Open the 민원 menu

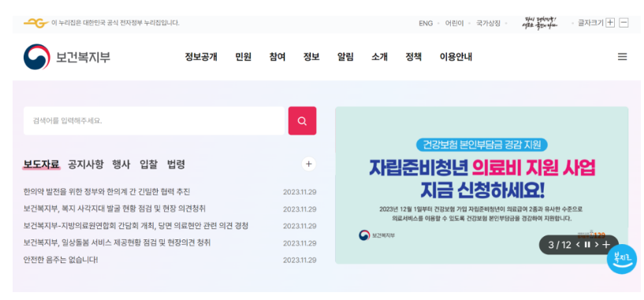pos(243,57)
